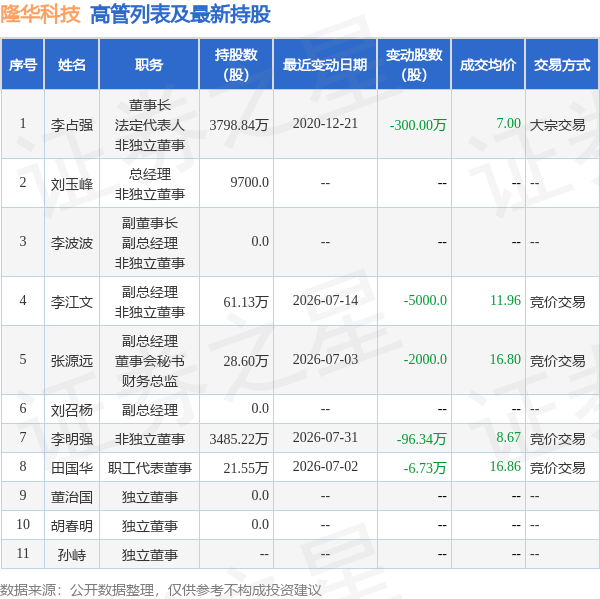The height and width of the screenshot is (599, 600).
Task: Click average price 11.96
Action: 505,300
